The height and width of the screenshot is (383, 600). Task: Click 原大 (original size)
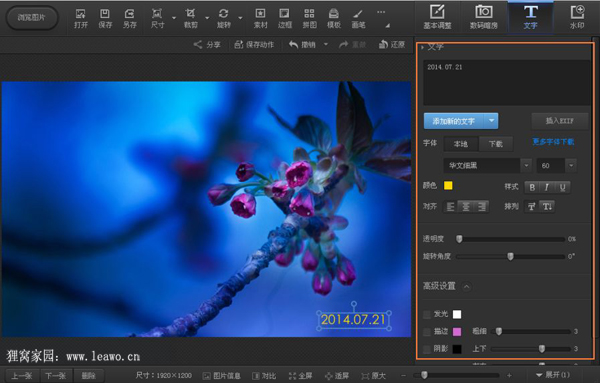[x=373, y=376]
